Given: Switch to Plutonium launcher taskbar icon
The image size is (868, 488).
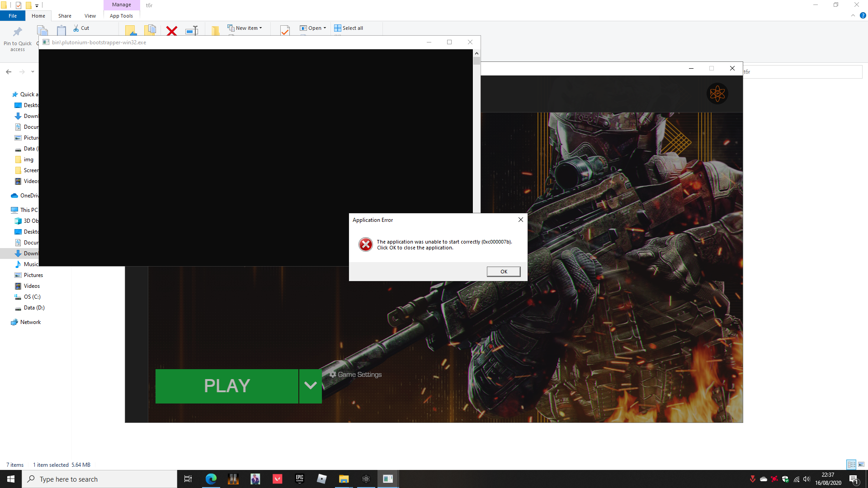Looking at the screenshot, I should [366, 479].
